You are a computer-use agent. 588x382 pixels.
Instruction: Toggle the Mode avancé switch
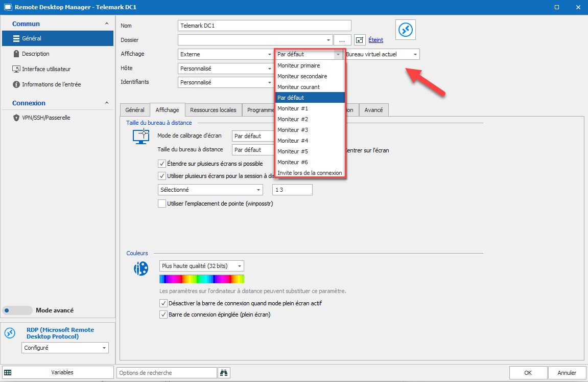(x=17, y=310)
